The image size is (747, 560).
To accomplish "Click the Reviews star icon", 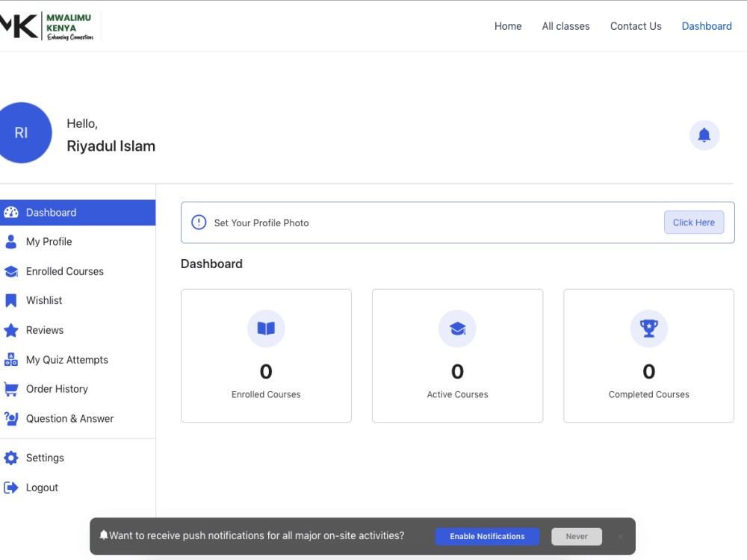I will (11, 330).
